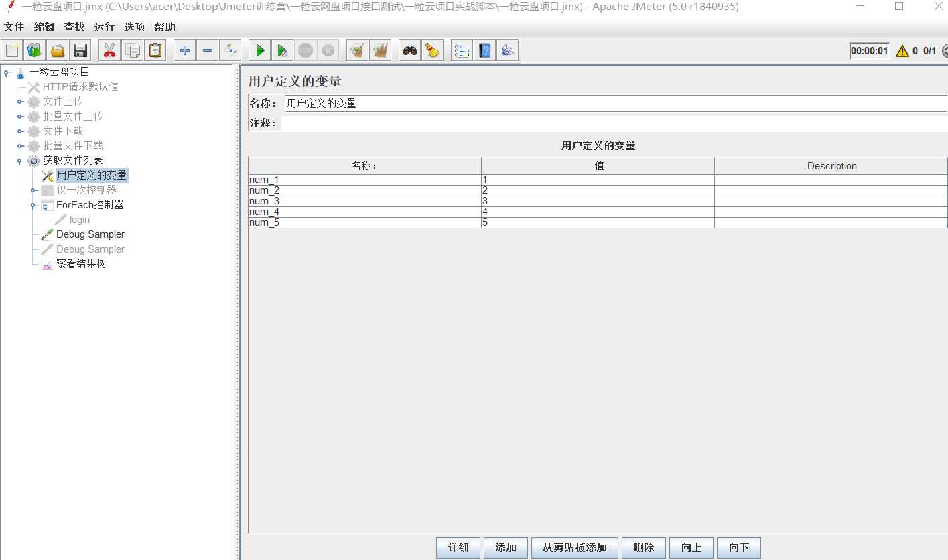948x560 pixels.
Task: Click the 详细 button
Action: coord(458,548)
